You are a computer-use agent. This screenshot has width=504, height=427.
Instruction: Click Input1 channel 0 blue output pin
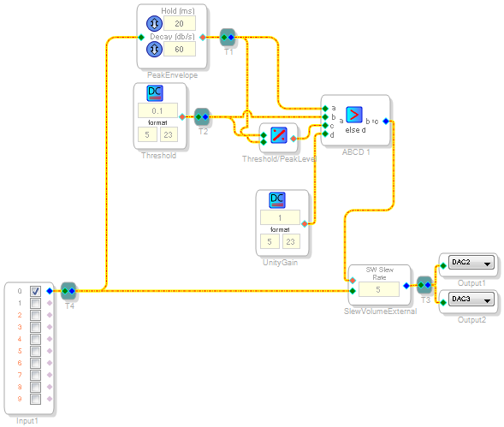50,291
